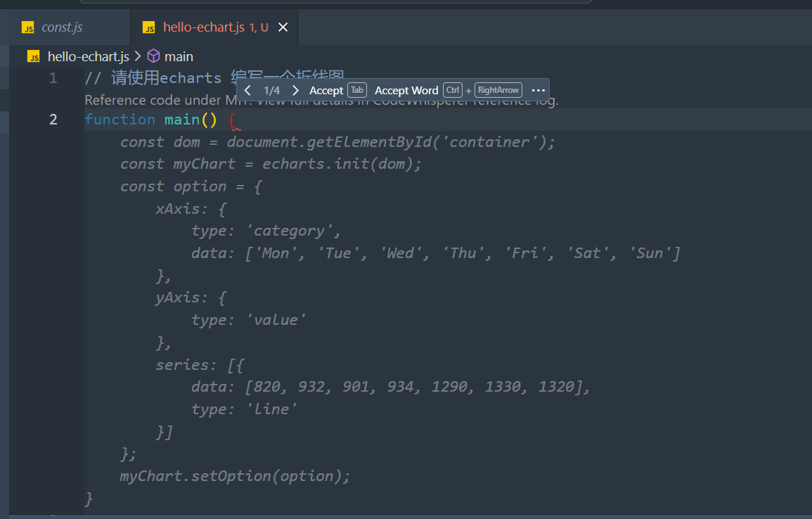Image resolution: width=812 pixels, height=519 pixels.
Task: Click the cube symbol icon beside main
Action: [154, 56]
